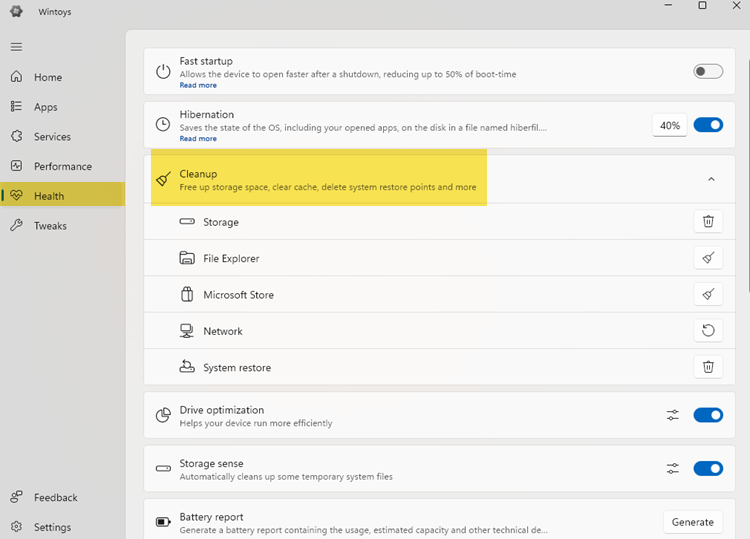Screen dimensions: 750x539
Task: Open Storage sense settings sliders icon
Action: 673,468
